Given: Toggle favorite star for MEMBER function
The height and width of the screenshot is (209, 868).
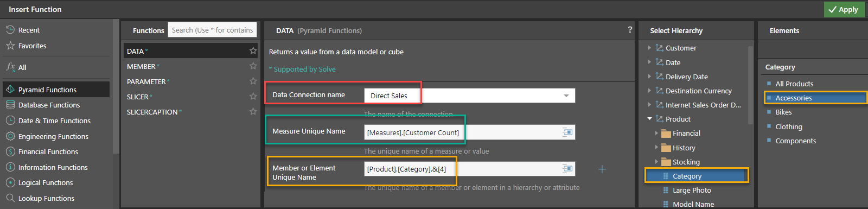Looking at the screenshot, I should [253, 66].
